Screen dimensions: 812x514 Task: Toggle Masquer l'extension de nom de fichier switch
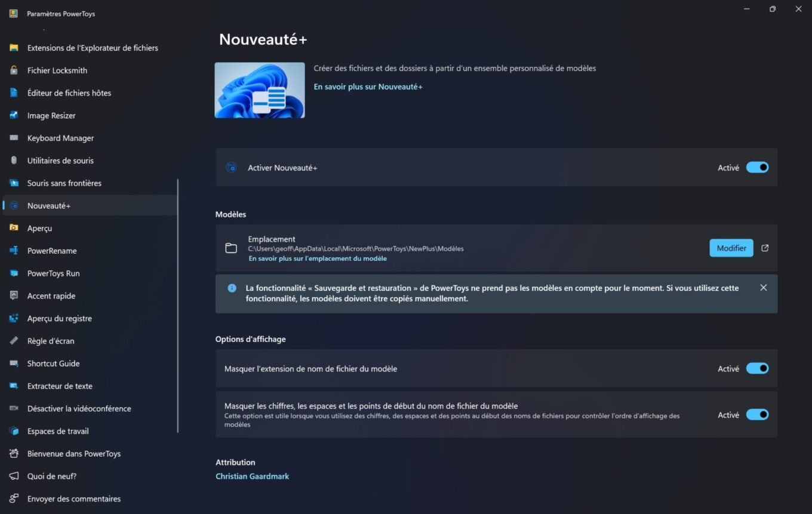(757, 368)
